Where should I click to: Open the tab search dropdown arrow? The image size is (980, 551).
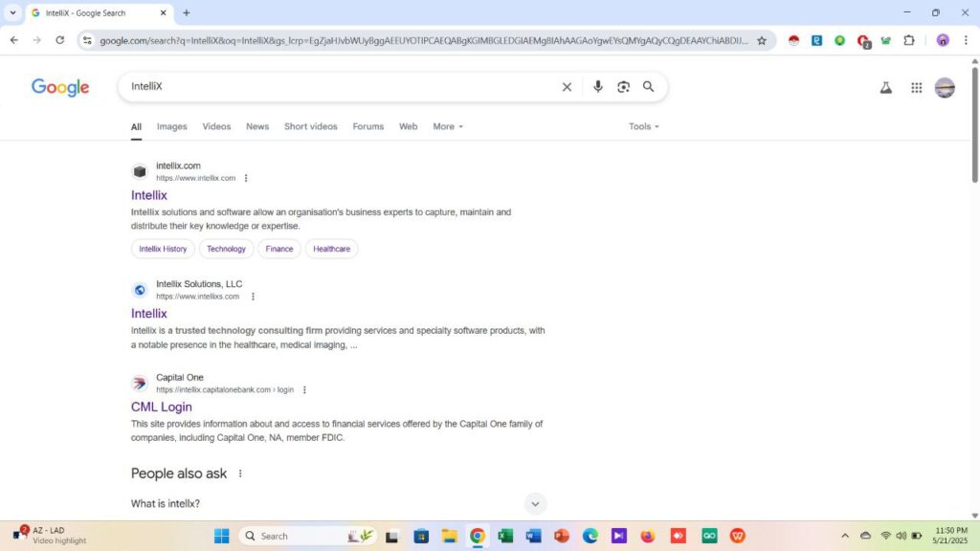[x=12, y=12]
